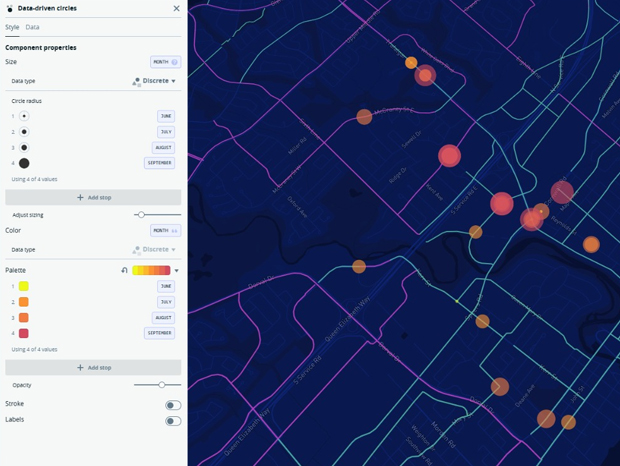Click the MONTH data field badge for Size

[x=165, y=62]
